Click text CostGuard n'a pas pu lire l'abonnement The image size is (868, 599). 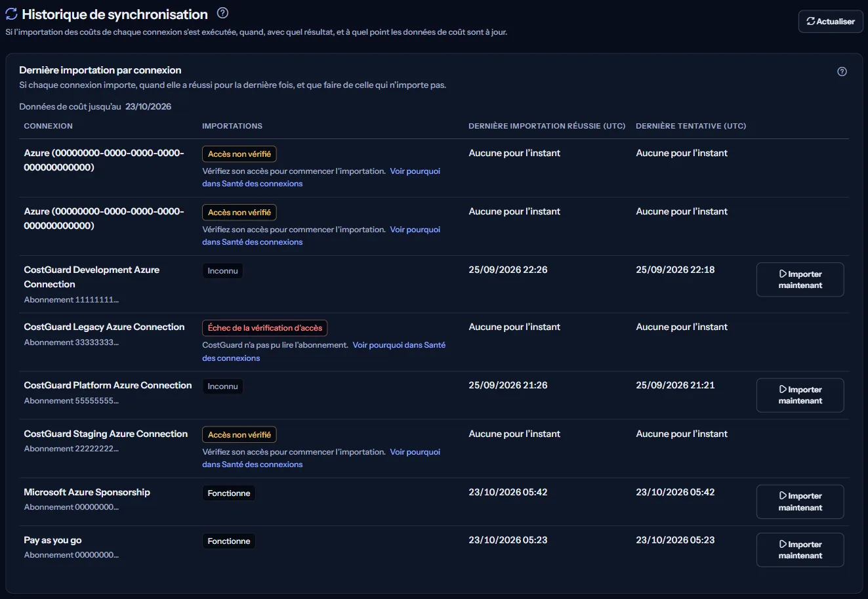pyautogui.click(x=275, y=345)
